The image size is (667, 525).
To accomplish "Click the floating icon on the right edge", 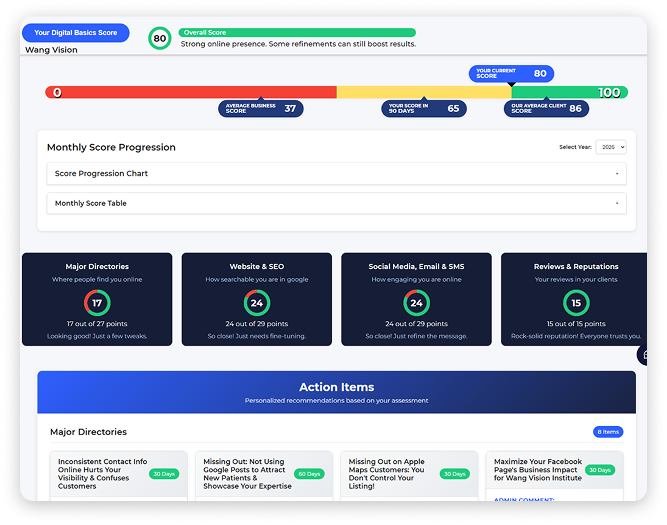I will pyautogui.click(x=644, y=354).
